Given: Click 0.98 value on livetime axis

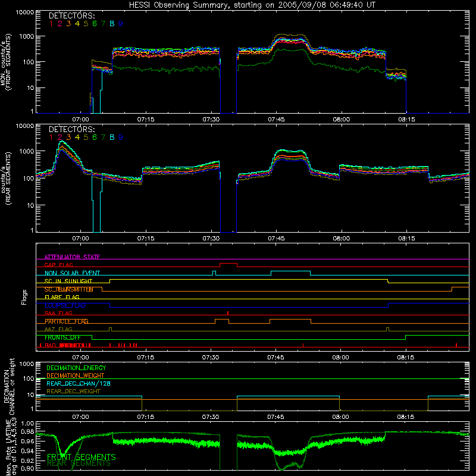Looking at the screenshot, I should pyautogui.click(x=27, y=431).
